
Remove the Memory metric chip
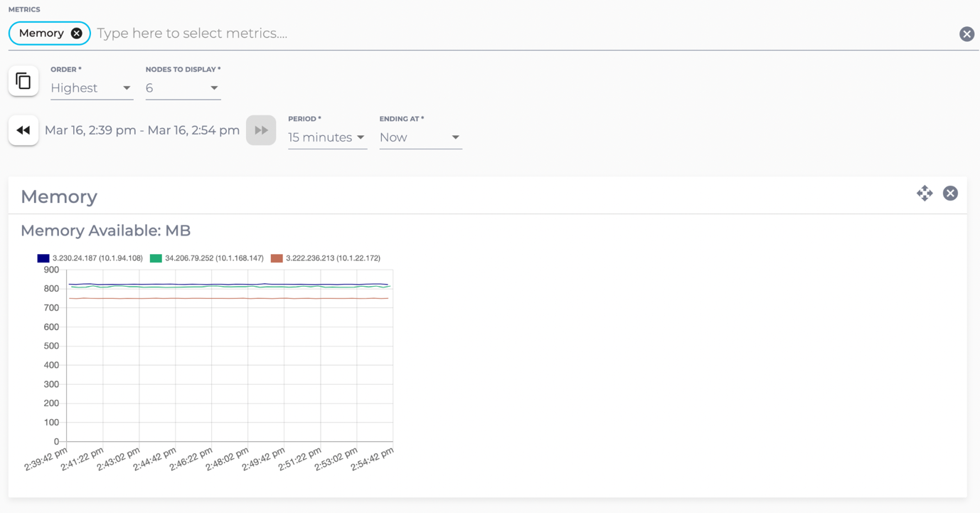tap(77, 33)
